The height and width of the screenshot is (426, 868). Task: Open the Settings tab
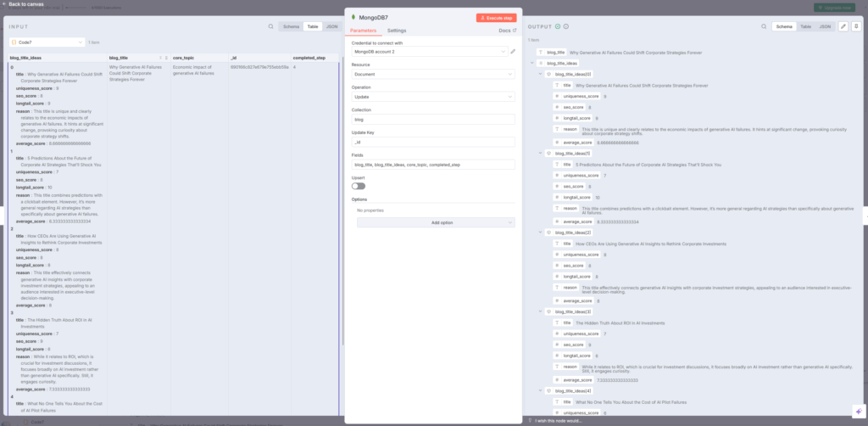(397, 30)
